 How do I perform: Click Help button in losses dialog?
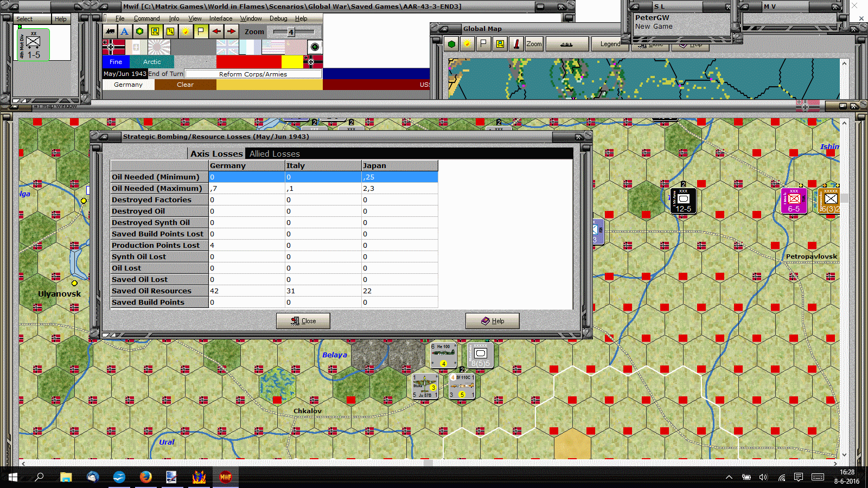click(493, 321)
